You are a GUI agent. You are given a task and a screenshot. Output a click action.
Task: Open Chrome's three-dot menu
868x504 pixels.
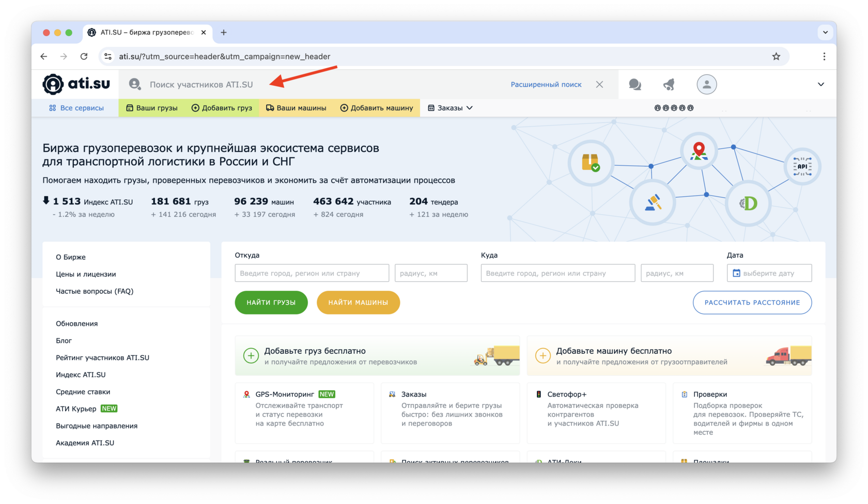pyautogui.click(x=824, y=56)
